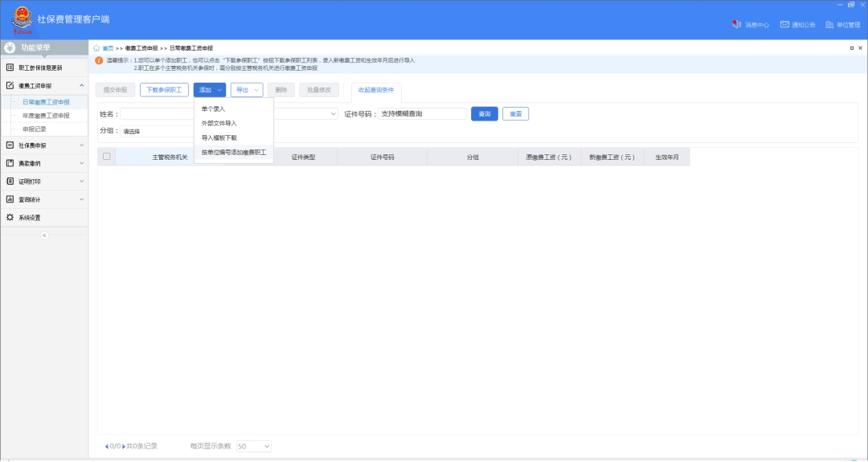Image resolution: width=868 pixels, height=462 pixels.
Task: Choose 外部文件导入 from the dropdown menu
Action: coord(219,123)
